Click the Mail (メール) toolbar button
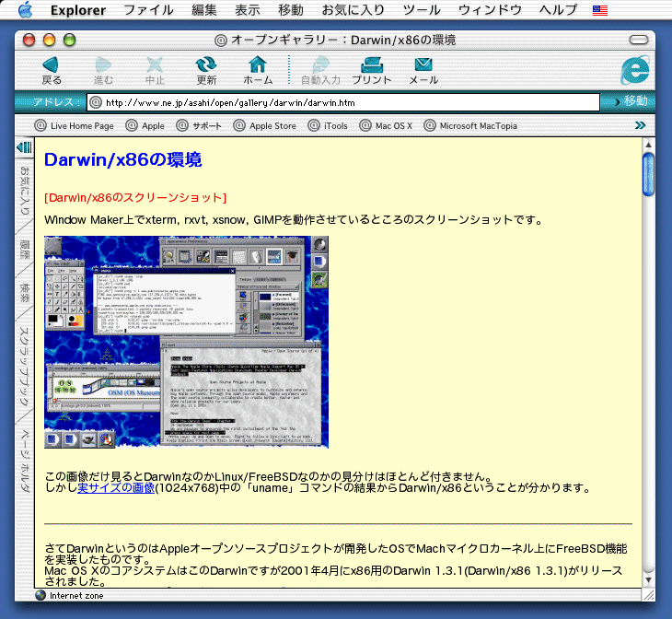Image resolution: width=672 pixels, height=619 pixels. point(423,71)
